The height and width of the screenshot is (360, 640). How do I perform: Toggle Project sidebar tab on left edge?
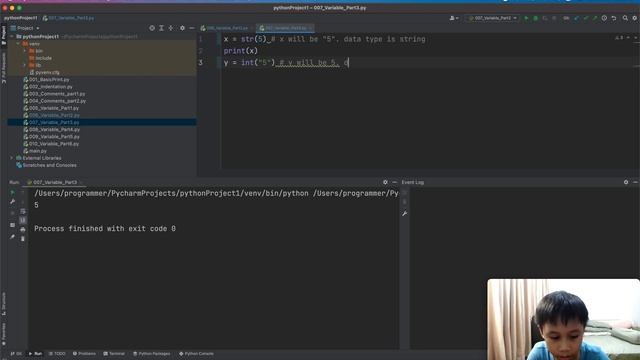click(x=4, y=35)
